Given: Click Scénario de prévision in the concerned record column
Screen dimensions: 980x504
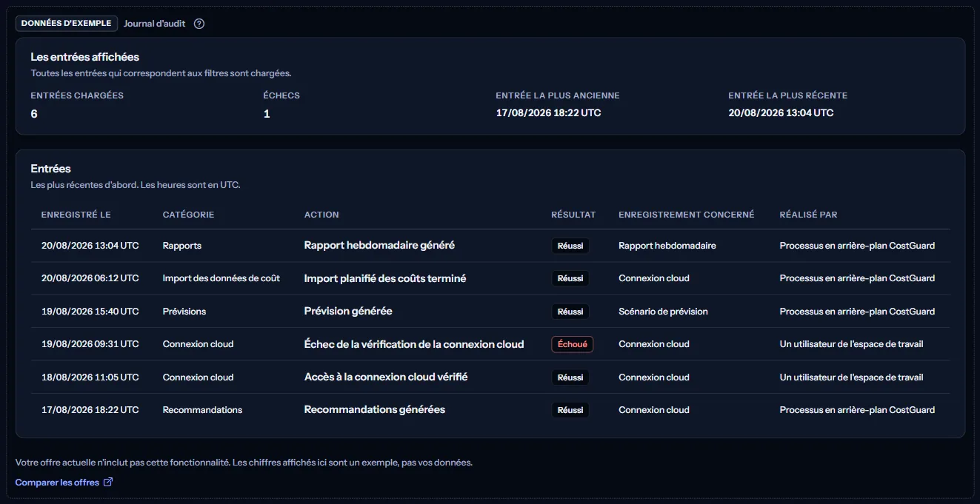Looking at the screenshot, I should 663,312.
